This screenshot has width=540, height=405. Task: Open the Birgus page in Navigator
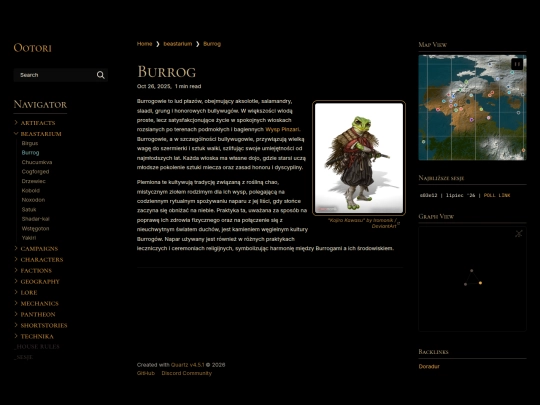(30, 143)
